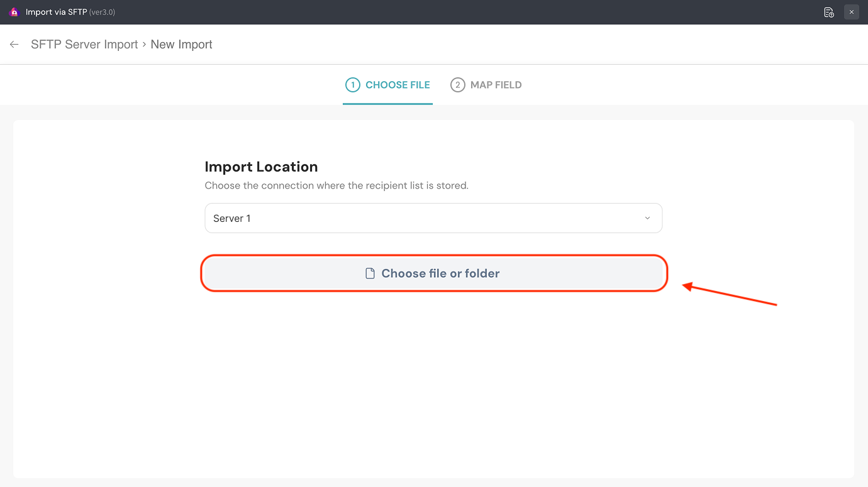Click the ver3.0 version label

tap(102, 12)
